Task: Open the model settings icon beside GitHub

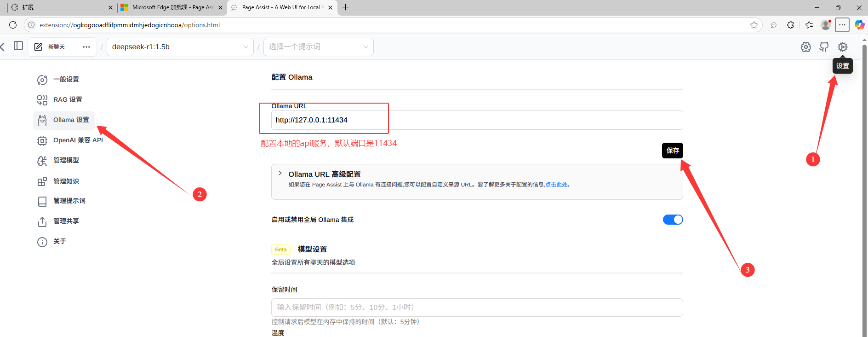Action: click(x=806, y=47)
